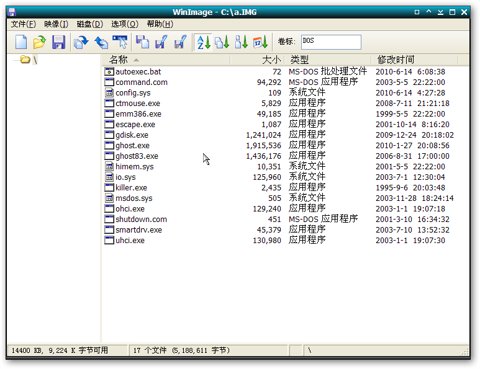The height and width of the screenshot is (369, 480).
Task: Select file name ctmouse.exe
Action: point(138,103)
